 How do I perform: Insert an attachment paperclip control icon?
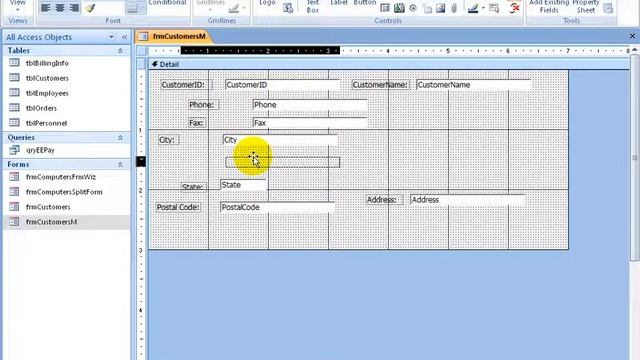pos(454,8)
